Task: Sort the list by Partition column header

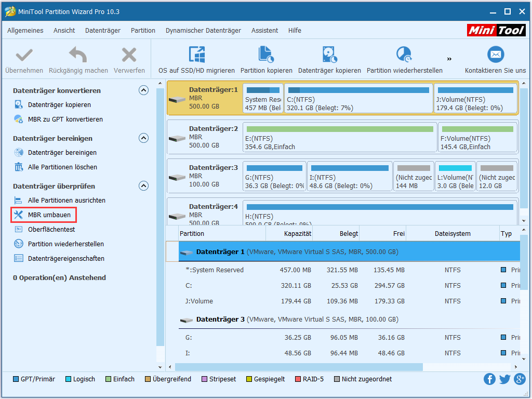Action: 222,234
